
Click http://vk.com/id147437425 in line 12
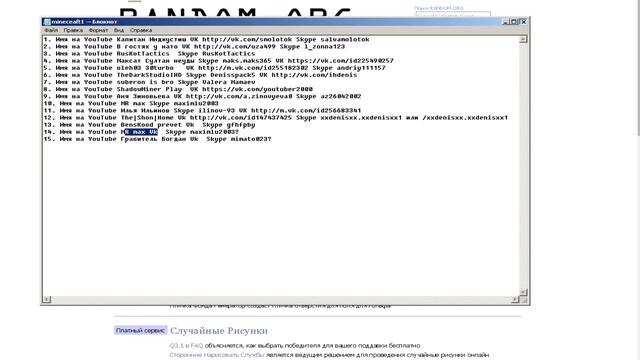click(241, 118)
